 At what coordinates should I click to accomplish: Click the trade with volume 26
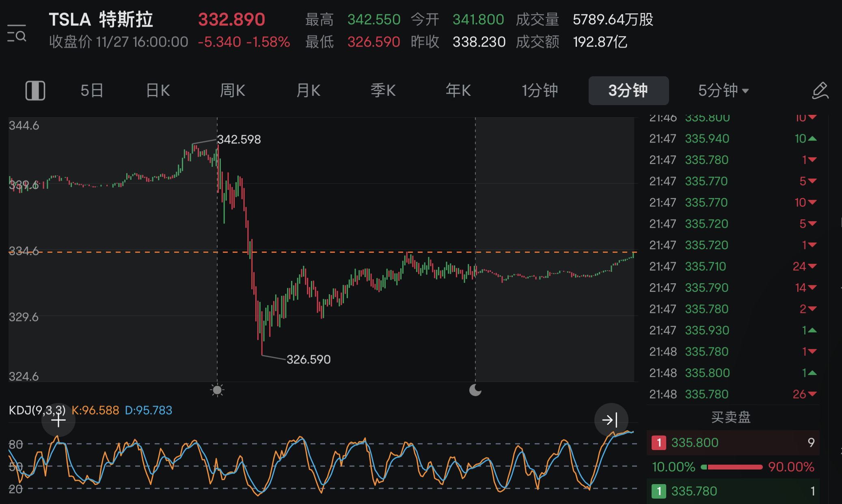tap(733, 394)
